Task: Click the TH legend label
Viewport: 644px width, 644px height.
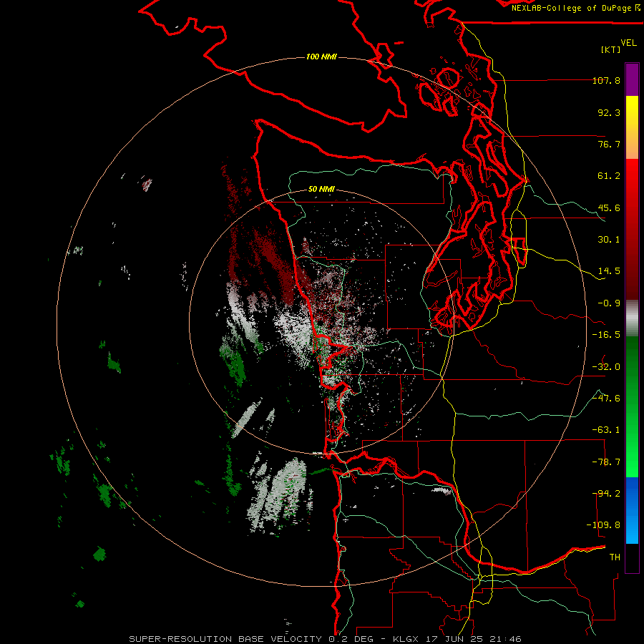Action: [615, 557]
